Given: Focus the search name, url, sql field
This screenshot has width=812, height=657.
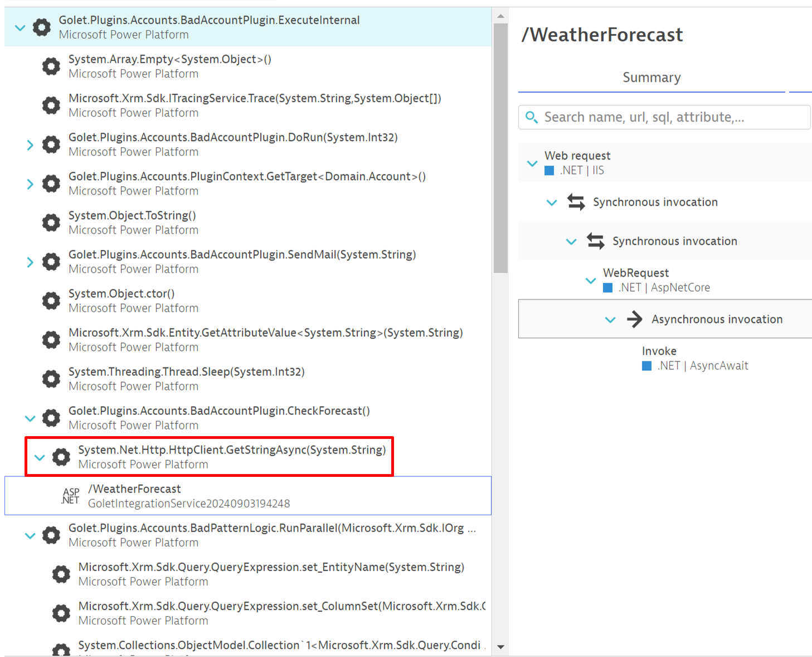Looking at the screenshot, I should (x=664, y=117).
